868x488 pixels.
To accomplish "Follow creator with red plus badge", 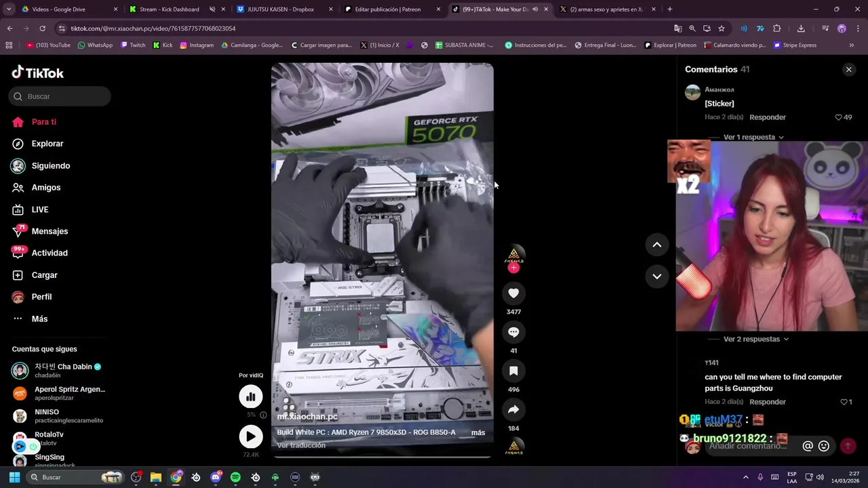I will coord(513,268).
